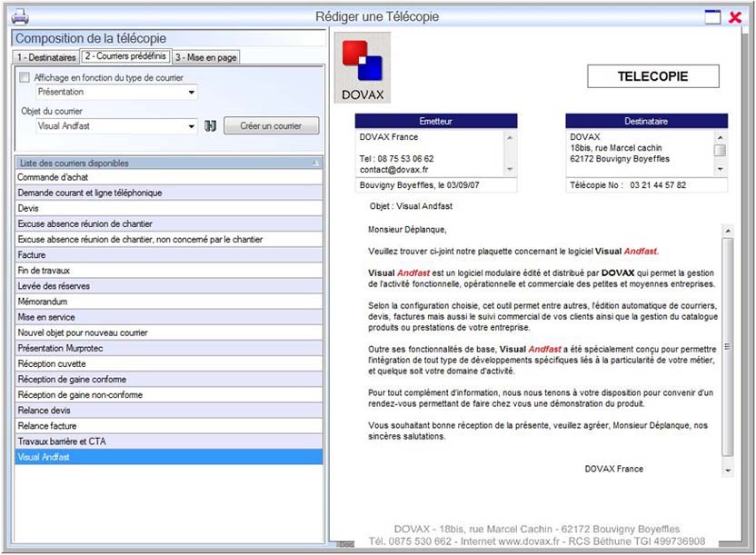Click the Télécopie No field
Image resolution: width=756 pixels, height=555 pixels.
tap(647, 185)
